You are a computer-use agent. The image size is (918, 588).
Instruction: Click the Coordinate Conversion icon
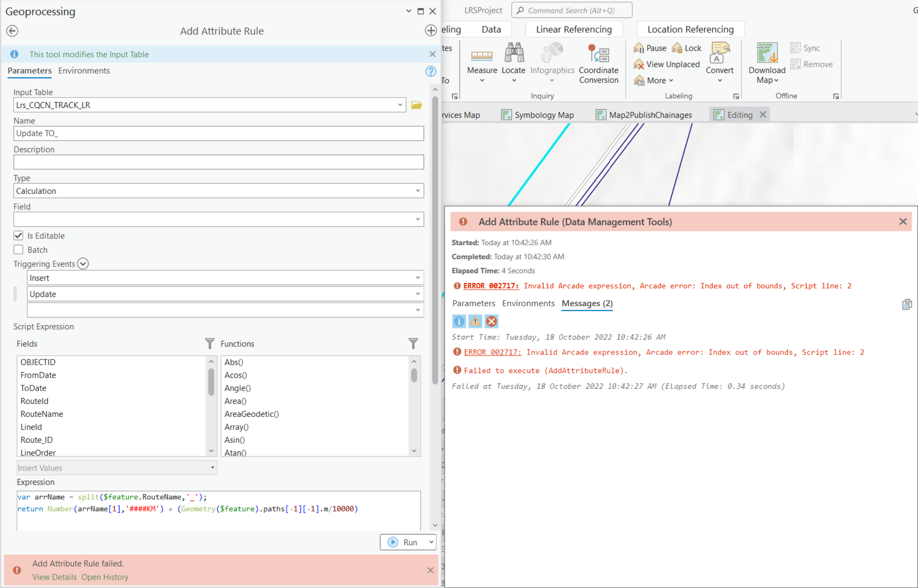coord(598,54)
